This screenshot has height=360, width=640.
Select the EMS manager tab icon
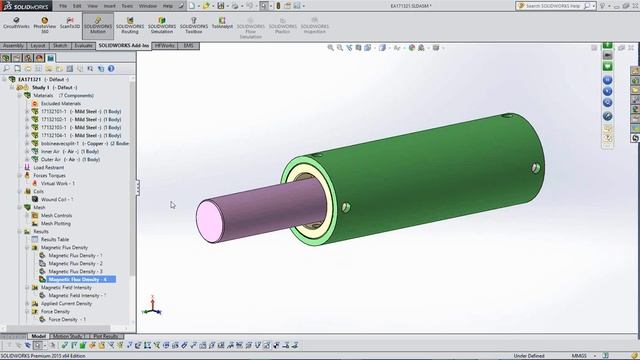coord(50,58)
